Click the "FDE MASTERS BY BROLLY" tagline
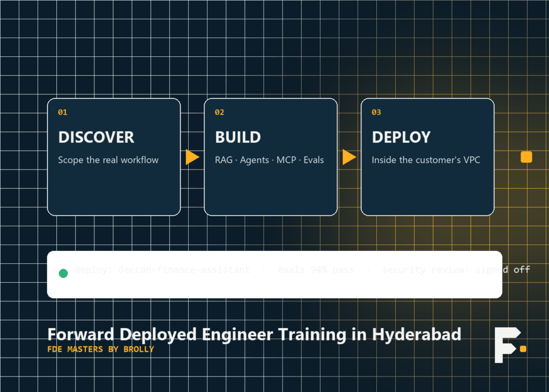The width and height of the screenshot is (549, 392). 101,349
